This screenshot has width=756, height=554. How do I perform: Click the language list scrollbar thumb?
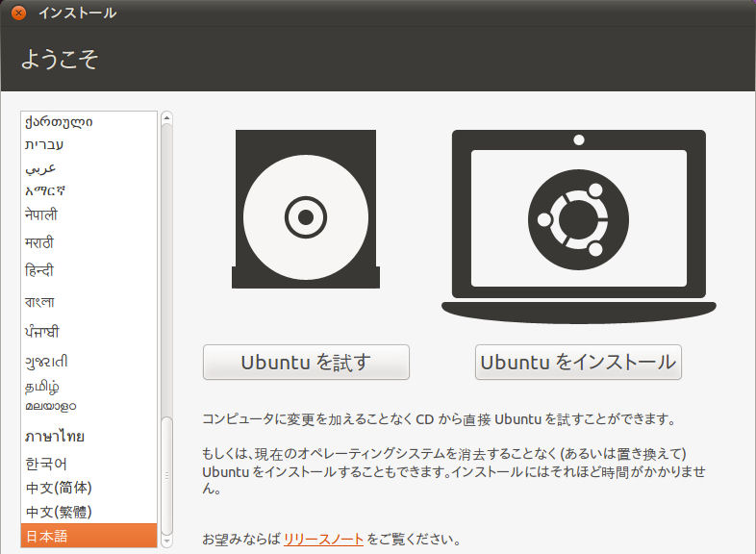(x=166, y=475)
